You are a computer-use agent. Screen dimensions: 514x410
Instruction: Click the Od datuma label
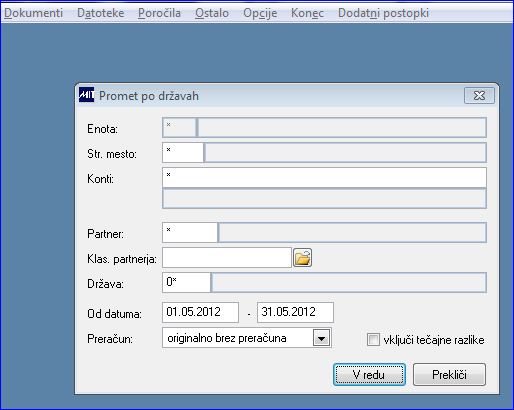click(114, 314)
